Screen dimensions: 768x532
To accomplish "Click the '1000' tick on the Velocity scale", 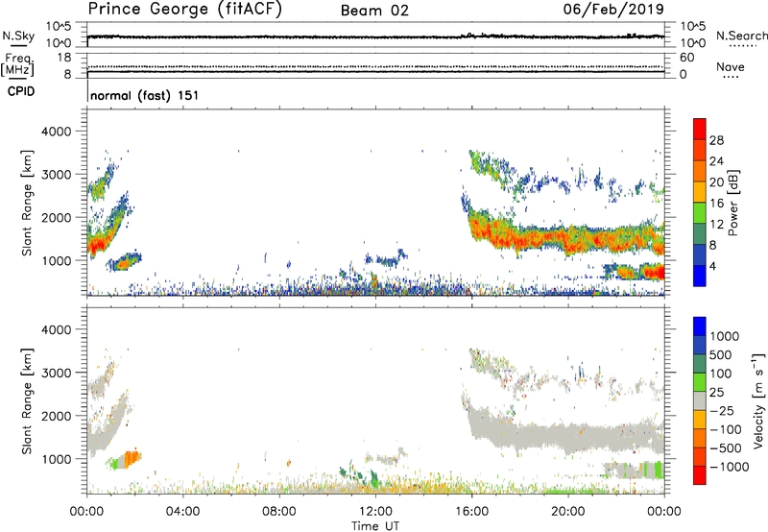I will coord(725,336).
